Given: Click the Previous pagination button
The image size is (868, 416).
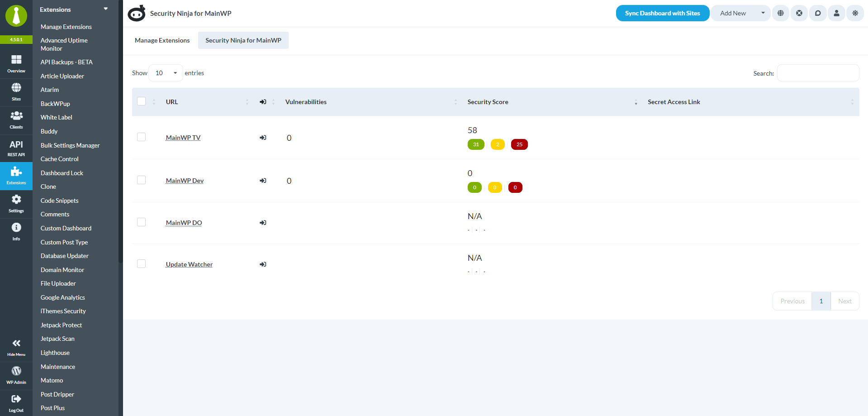Looking at the screenshot, I should 792,301.
